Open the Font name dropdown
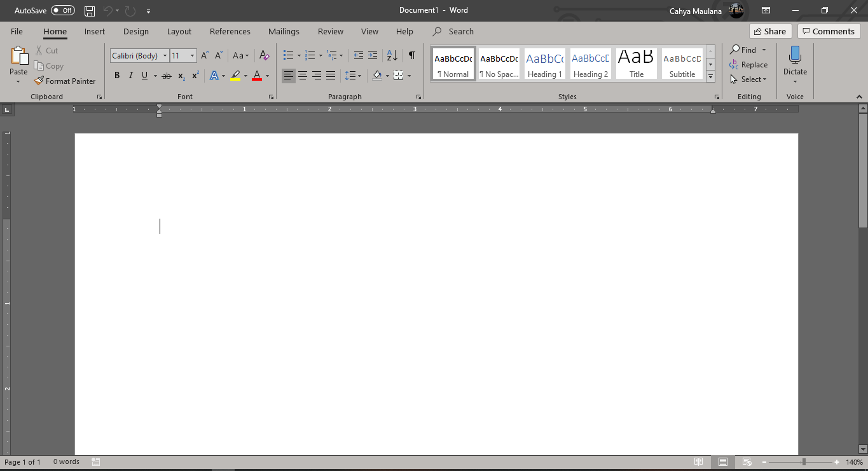This screenshot has width=868, height=471. pyautogui.click(x=165, y=55)
